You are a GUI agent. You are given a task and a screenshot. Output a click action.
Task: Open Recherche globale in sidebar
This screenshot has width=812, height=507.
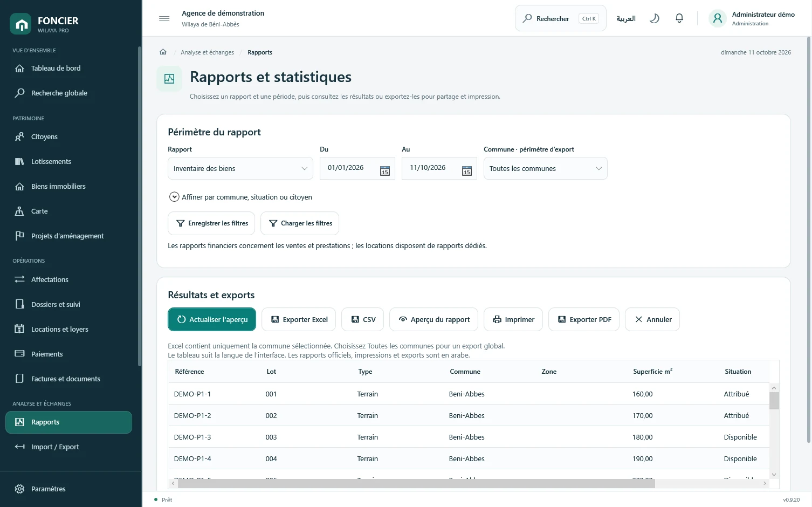[69, 93]
